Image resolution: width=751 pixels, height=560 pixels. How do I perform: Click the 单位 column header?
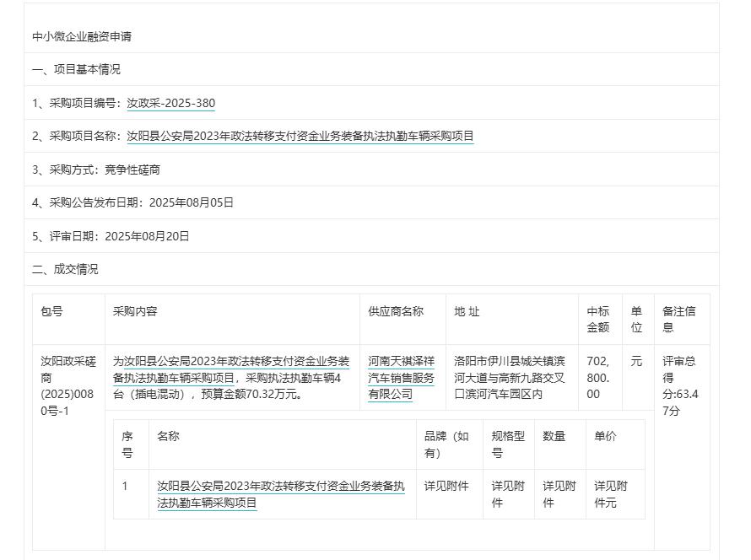pos(636,320)
